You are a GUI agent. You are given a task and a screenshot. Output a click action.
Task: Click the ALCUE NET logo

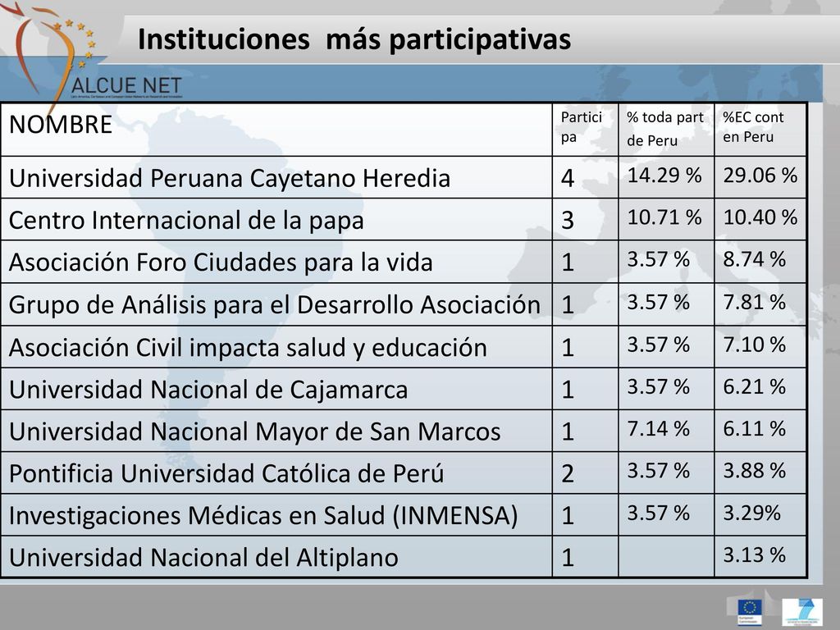coord(97,57)
